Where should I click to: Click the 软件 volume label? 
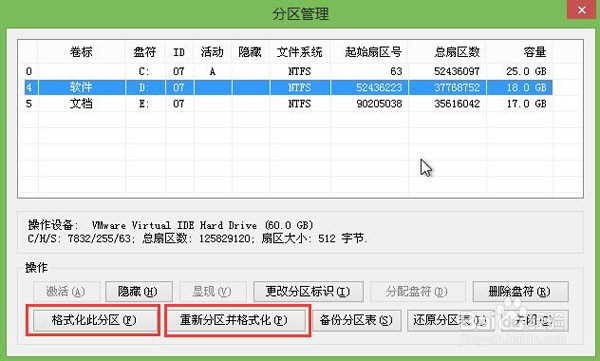pyautogui.click(x=81, y=88)
